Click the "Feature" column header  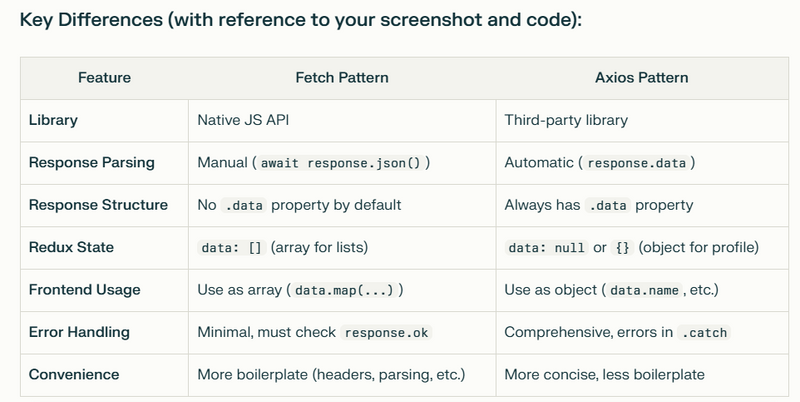click(104, 77)
